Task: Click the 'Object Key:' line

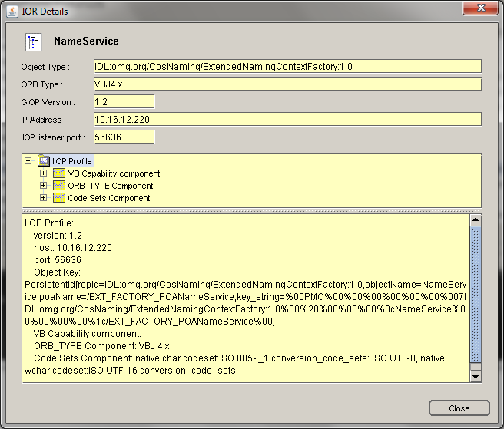Action: (57, 272)
